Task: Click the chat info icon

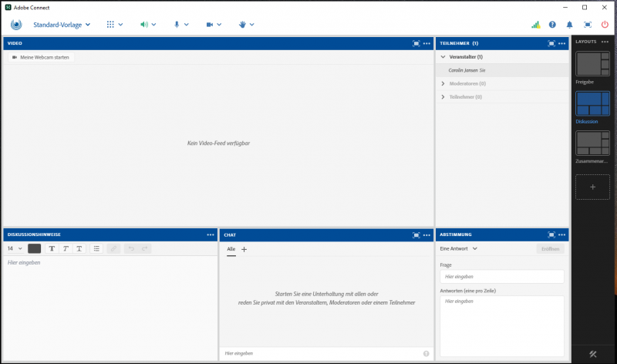Action: click(x=427, y=353)
